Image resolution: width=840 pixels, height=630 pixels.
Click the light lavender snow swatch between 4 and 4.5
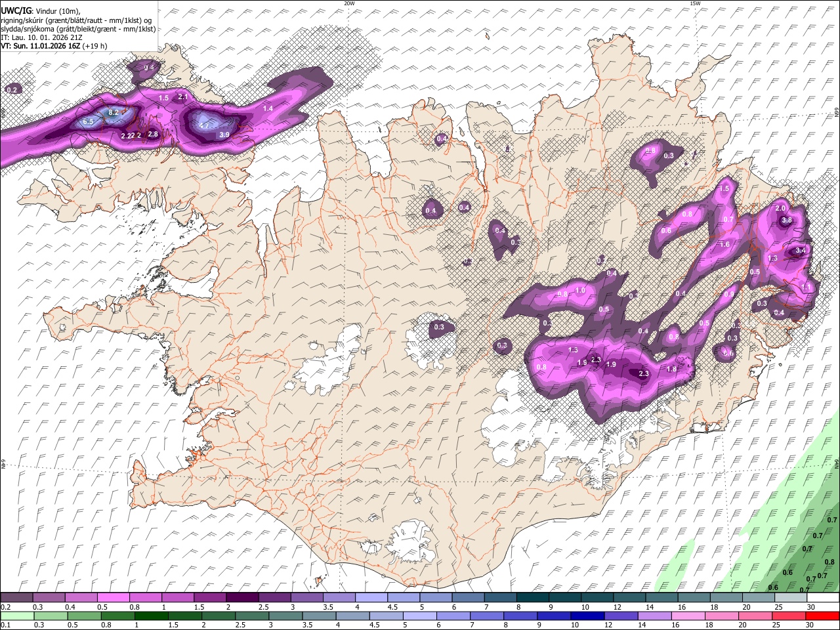click(371, 598)
